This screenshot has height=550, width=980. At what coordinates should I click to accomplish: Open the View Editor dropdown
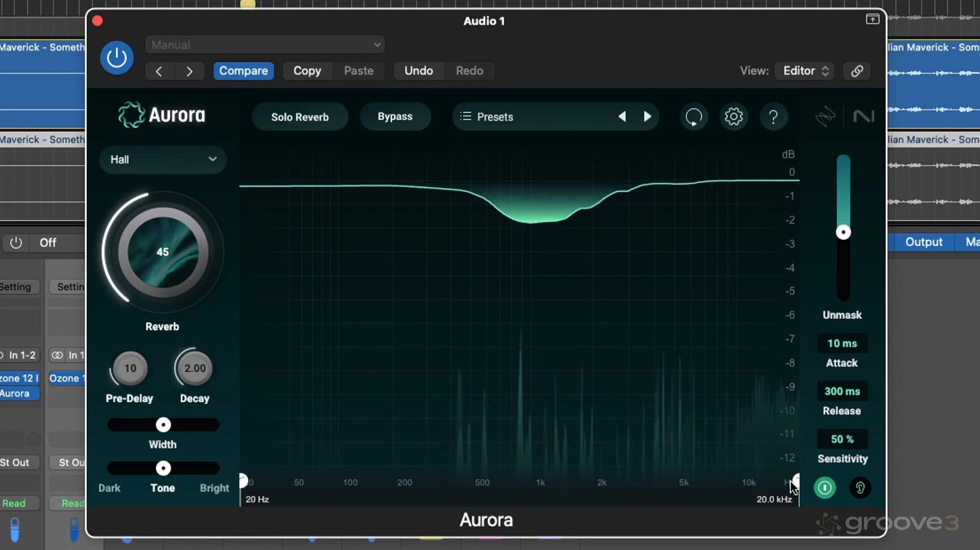[x=804, y=71]
